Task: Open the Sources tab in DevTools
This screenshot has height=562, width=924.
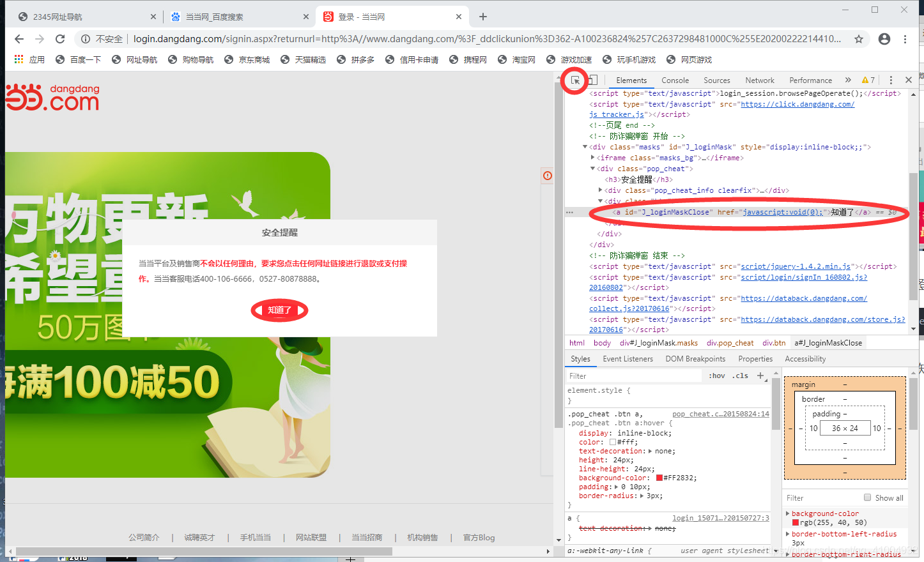Action: 716,80
